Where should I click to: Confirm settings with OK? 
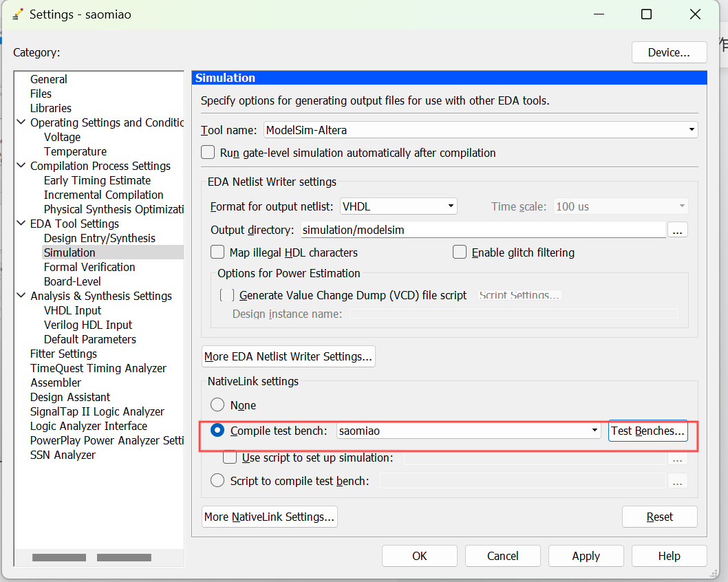419,556
